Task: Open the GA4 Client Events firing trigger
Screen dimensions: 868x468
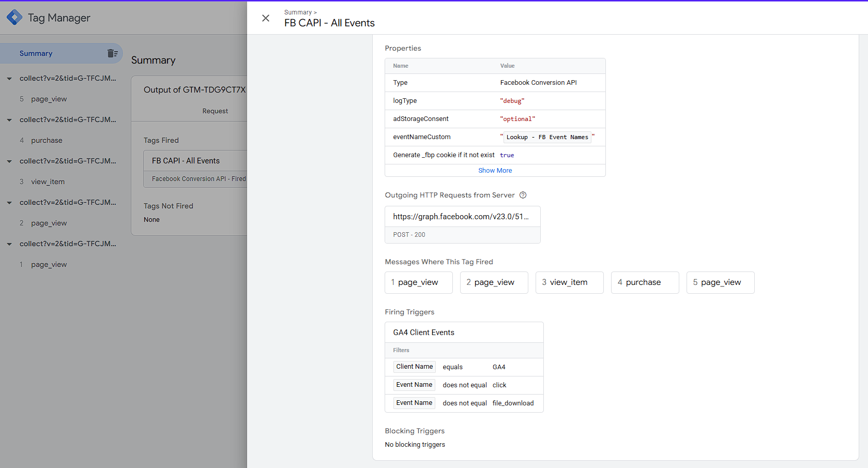Action: tap(423, 333)
